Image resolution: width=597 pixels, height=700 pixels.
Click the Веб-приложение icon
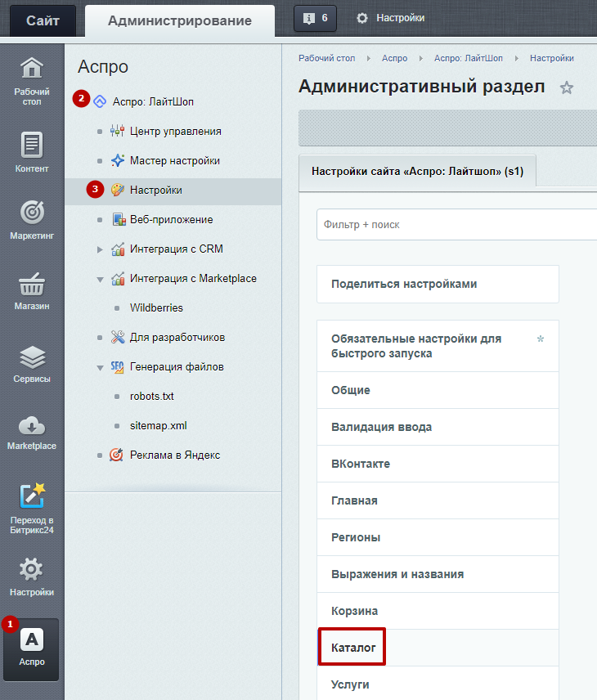(119, 219)
